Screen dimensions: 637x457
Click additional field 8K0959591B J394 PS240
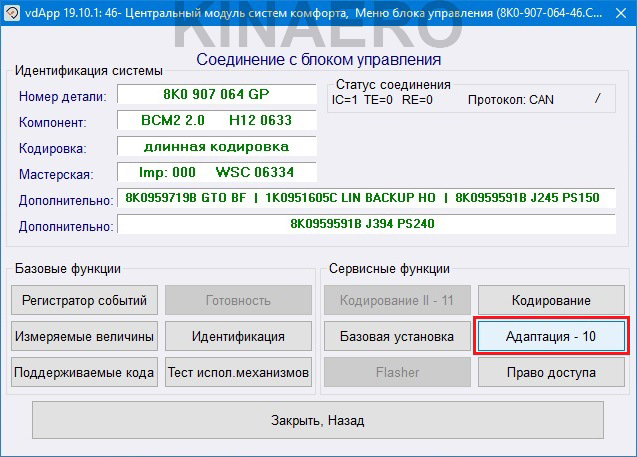(366, 224)
